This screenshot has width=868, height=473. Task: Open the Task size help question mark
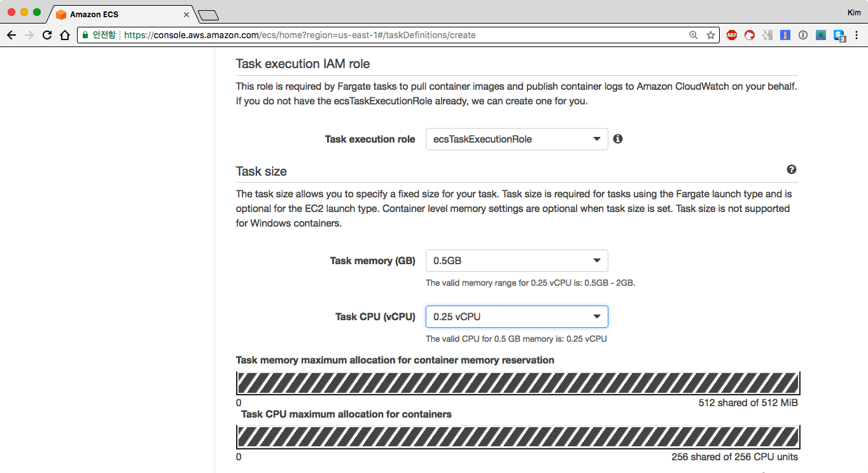791,169
